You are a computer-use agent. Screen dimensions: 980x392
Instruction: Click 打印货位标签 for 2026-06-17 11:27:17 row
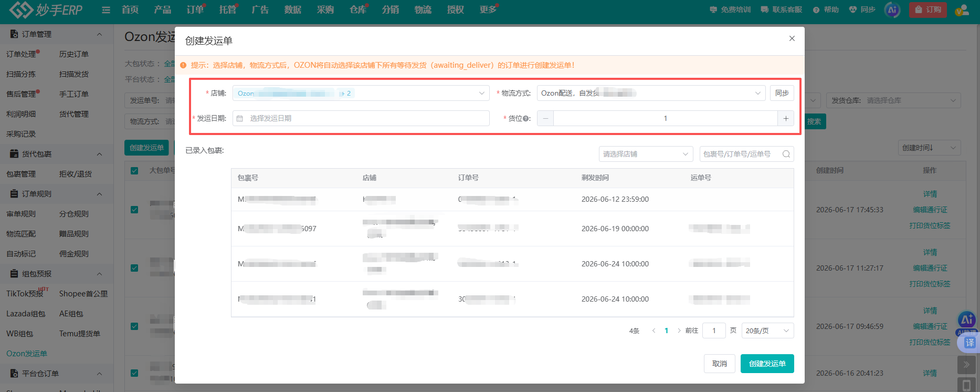click(930, 284)
